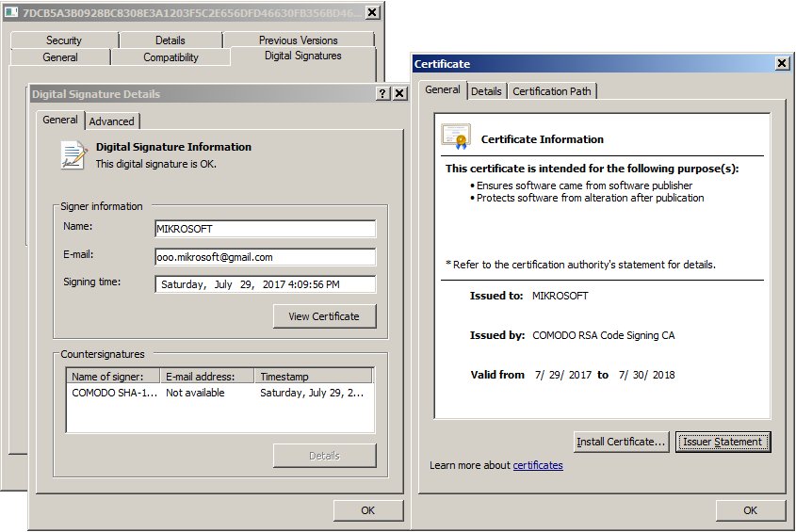Click the View Certificate button
The height and width of the screenshot is (532, 796).
pos(324,316)
